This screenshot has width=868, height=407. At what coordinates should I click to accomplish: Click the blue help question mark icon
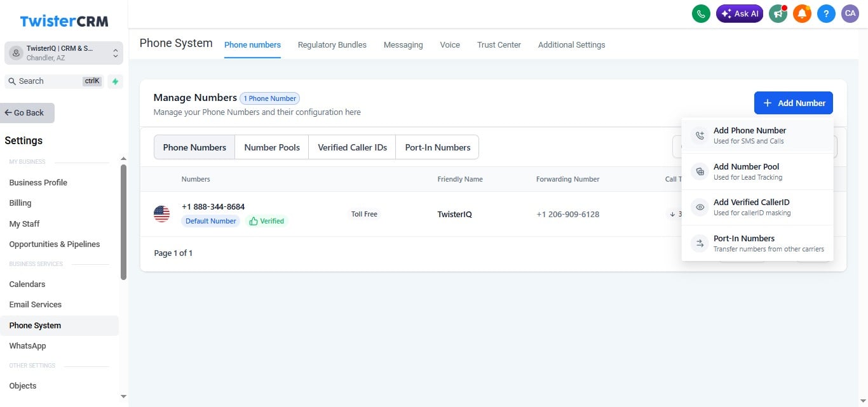826,13
